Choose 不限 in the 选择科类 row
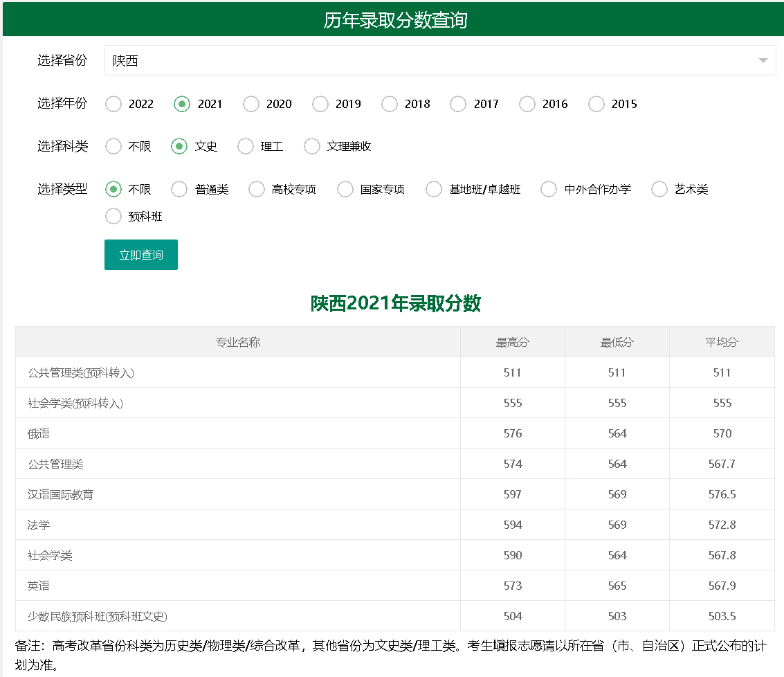Image resolution: width=784 pixels, height=677 pixels. [x=113, y=147]
